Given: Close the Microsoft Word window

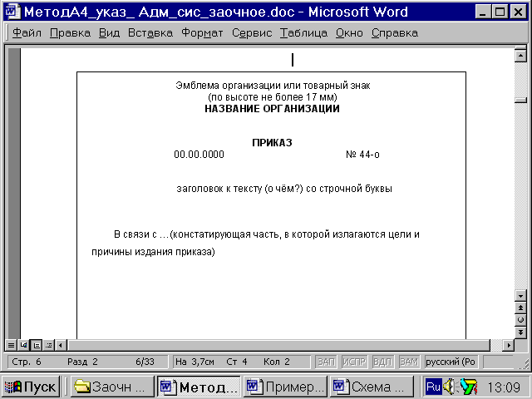Looking at the screenshot, I should pos(519,12).
